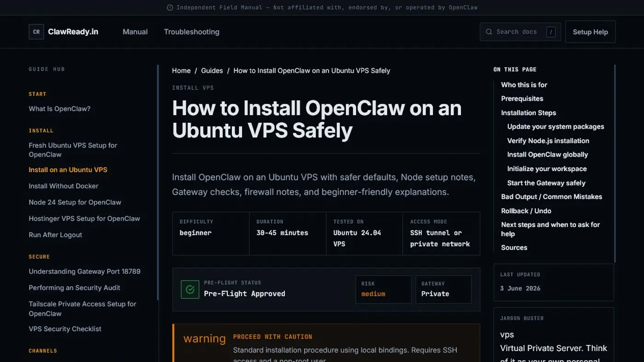Jump to Initialize your workspace

(547, 169)
